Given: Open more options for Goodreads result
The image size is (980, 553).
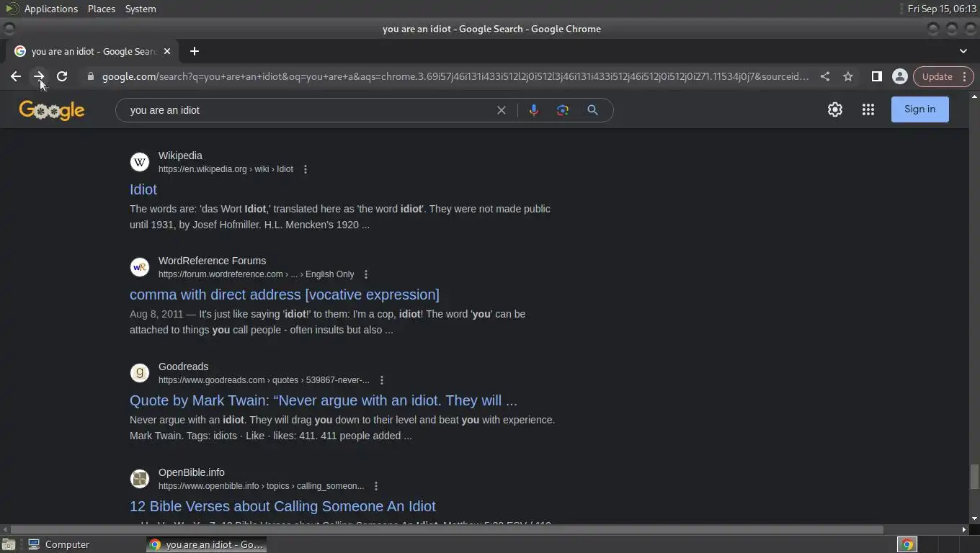Looking at the screenshot, I should [382, 380].
